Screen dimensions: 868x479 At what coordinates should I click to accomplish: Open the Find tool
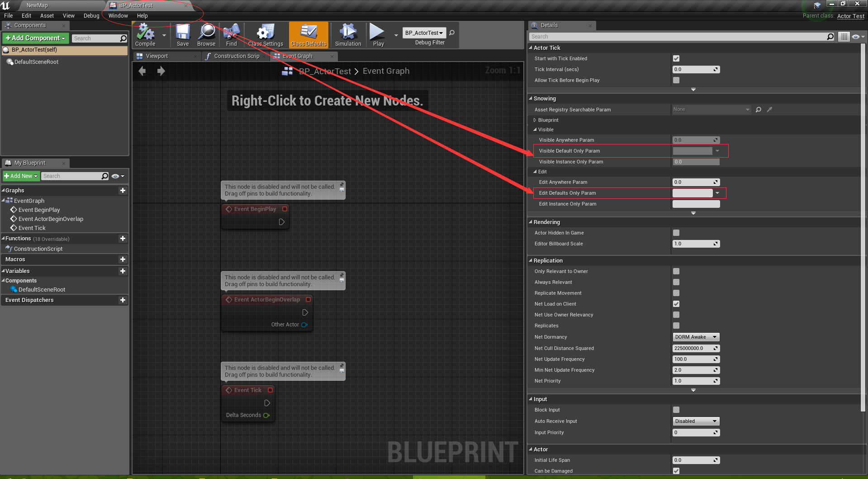(231, 35)
